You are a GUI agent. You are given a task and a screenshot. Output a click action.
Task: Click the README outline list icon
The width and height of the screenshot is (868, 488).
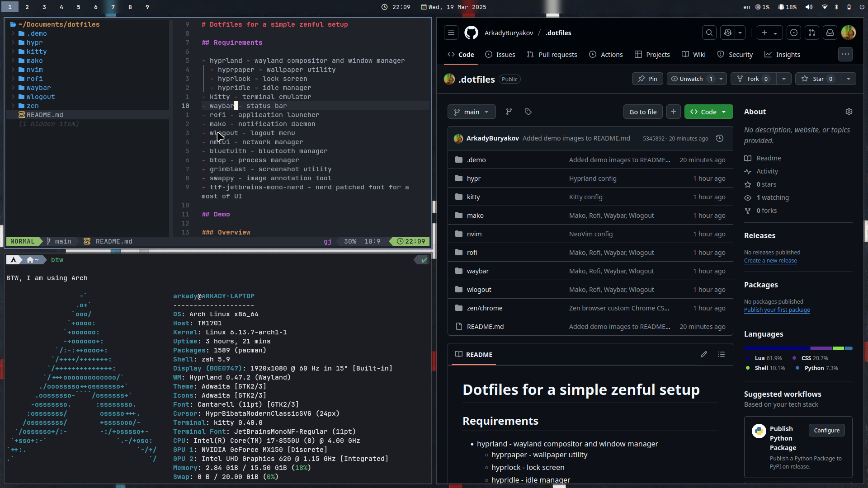click(x=722, y=354)
